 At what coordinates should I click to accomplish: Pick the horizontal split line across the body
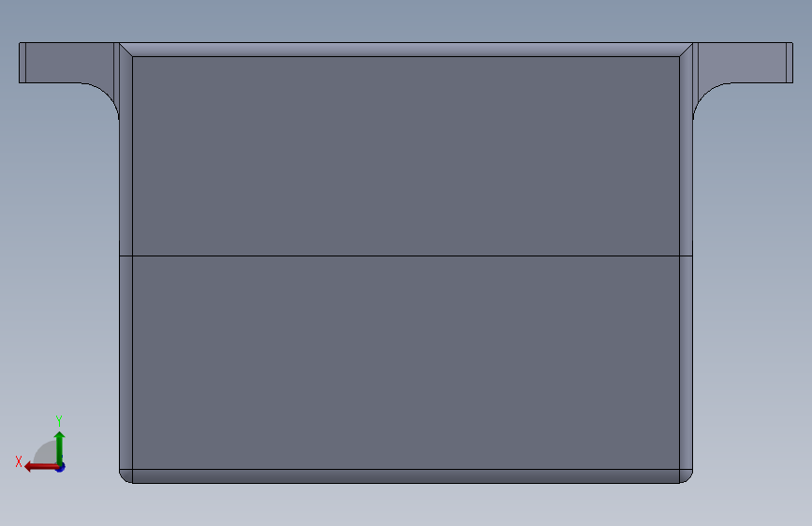(406, 256)
